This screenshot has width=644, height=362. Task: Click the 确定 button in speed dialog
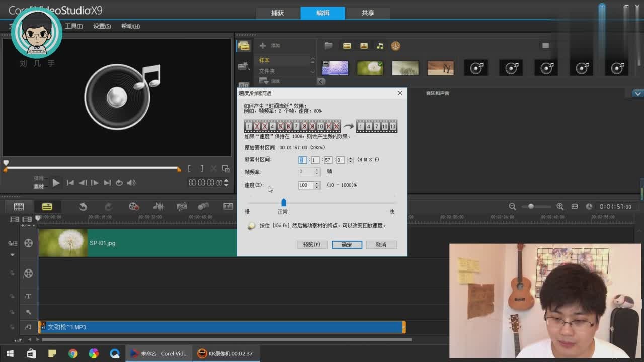(347, 245)
